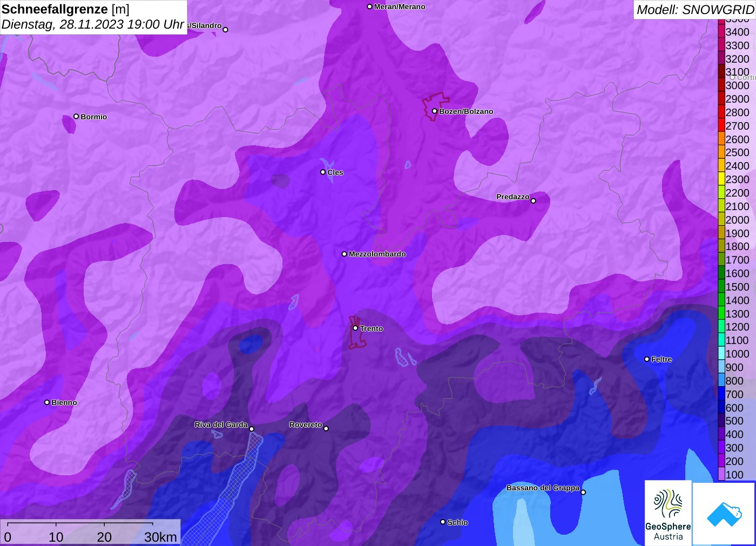This screenshot has height=546, width=756.
Task: Click the Schneefallgrenze [m] title text
Action: point(65,9)
